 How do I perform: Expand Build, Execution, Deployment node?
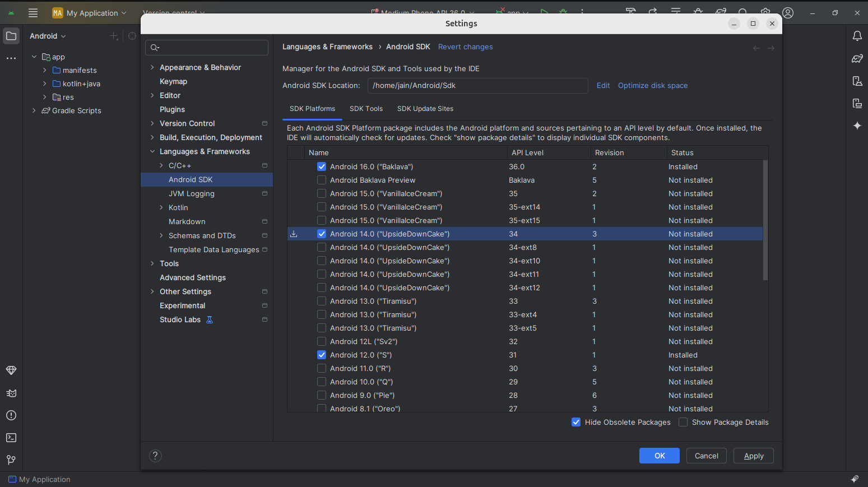(152, 137)
